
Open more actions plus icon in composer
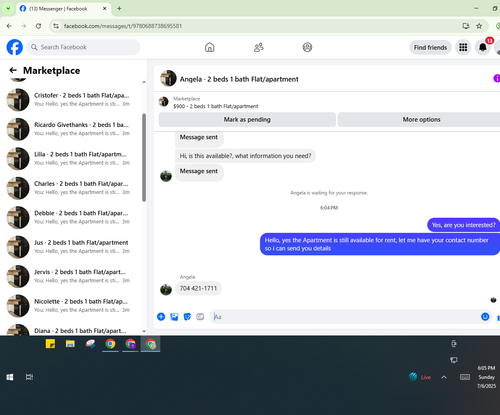tap(161, 317)
